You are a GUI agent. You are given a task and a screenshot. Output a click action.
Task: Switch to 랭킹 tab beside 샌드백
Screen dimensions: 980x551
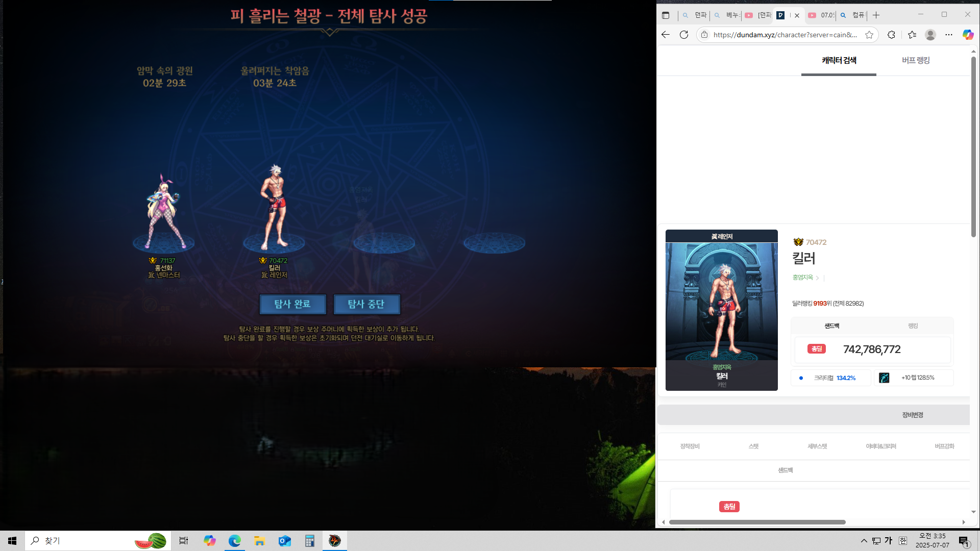[913, 326]
